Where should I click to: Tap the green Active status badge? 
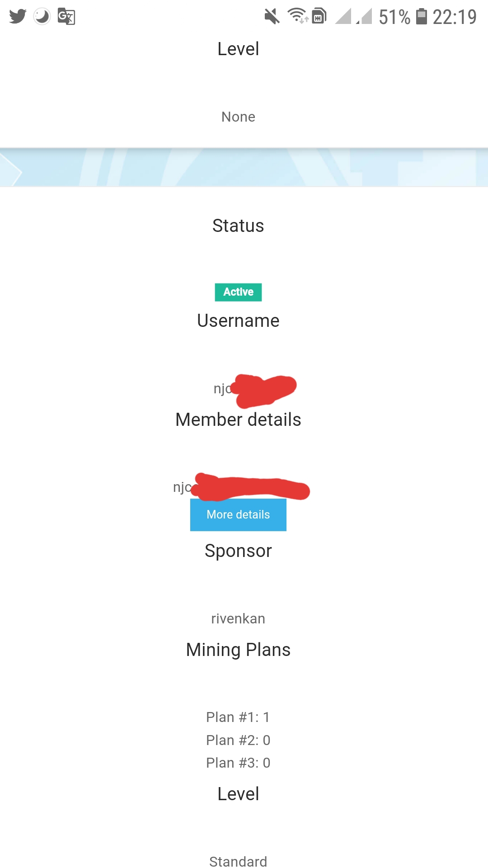[238, 292]
